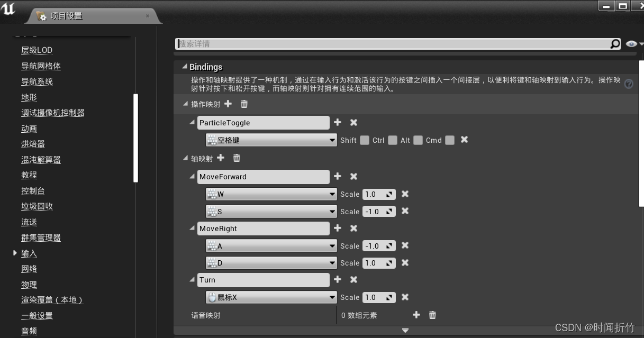Screen dimensions: 644x338
Task: Collapse the 轴映射 list
Action: 186,158
